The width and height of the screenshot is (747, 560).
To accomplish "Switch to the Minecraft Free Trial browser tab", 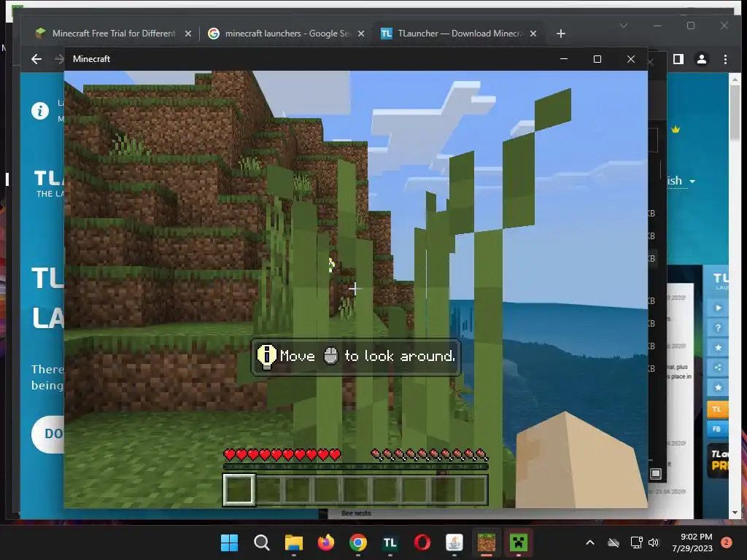I will [113, 34].
